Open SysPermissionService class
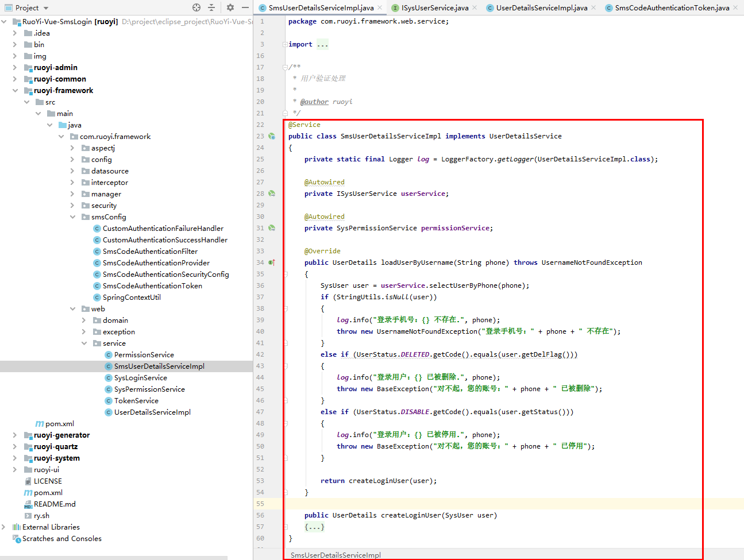The width and height of the screenshot is (744, 560). [x=149, y=389]
